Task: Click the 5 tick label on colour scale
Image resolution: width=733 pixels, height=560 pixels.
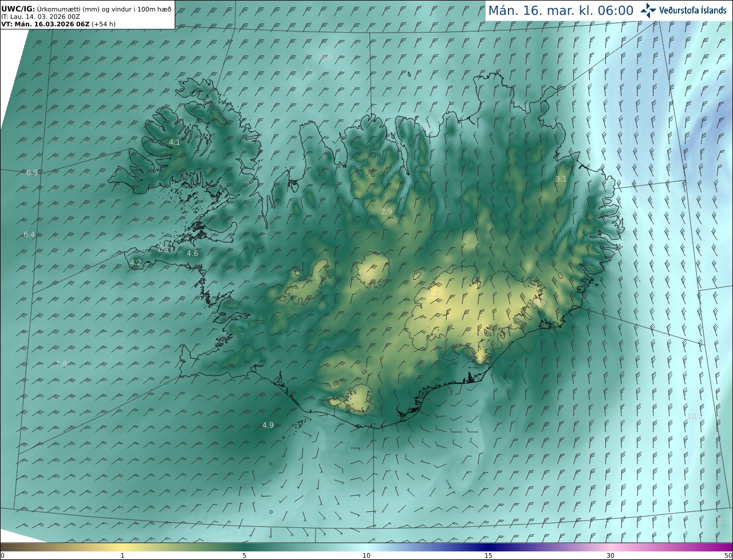Action: 245,555
